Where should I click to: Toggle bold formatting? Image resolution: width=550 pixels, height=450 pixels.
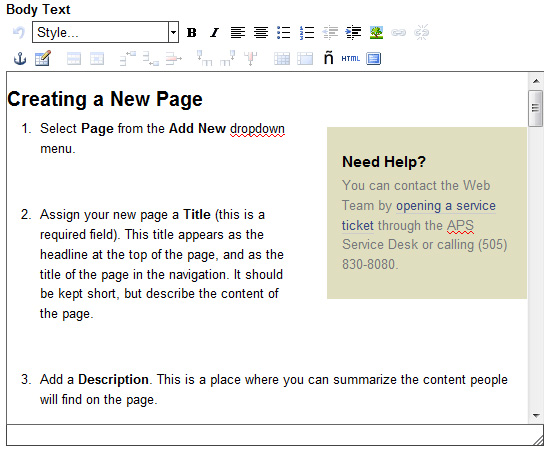click(192, 33)
